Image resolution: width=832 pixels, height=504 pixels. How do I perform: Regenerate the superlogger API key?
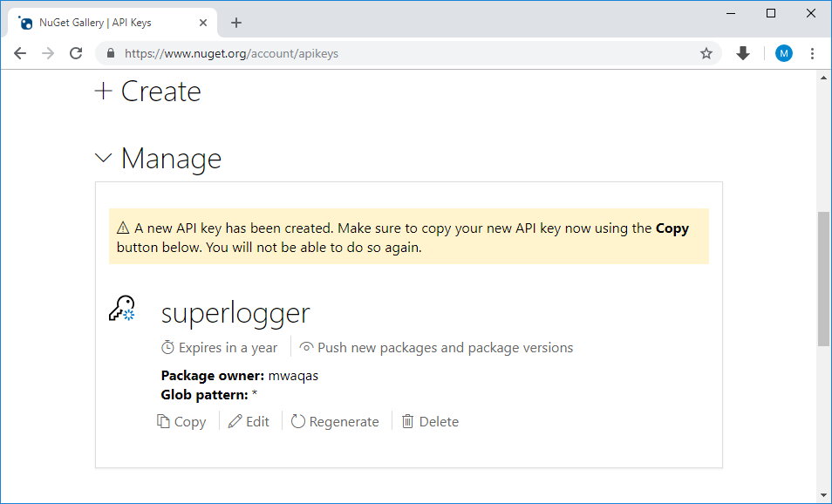point(335,422)
